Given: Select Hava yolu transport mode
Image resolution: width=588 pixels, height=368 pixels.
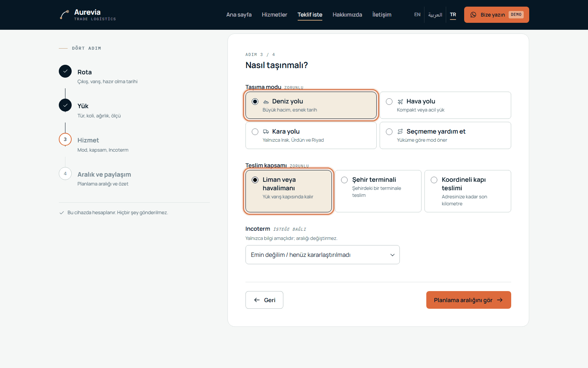Looking at the screenshot, I should tap(445, 105).
